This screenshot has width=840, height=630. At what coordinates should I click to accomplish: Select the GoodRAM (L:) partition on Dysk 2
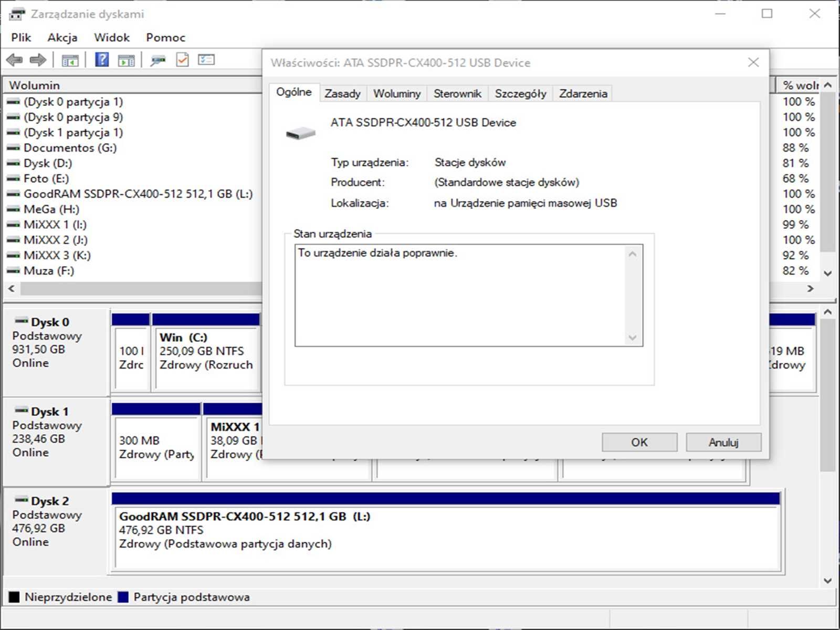pos(446,531)
